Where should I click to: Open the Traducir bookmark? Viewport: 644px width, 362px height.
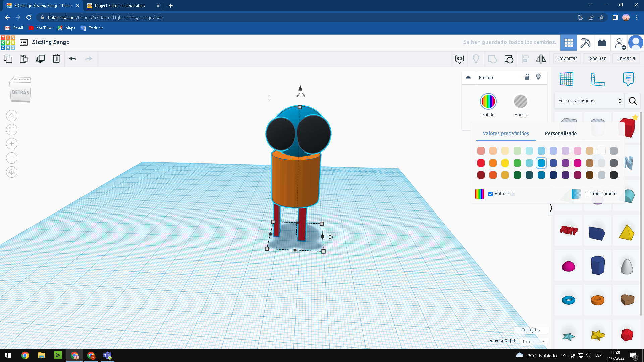tap(92, 28)
